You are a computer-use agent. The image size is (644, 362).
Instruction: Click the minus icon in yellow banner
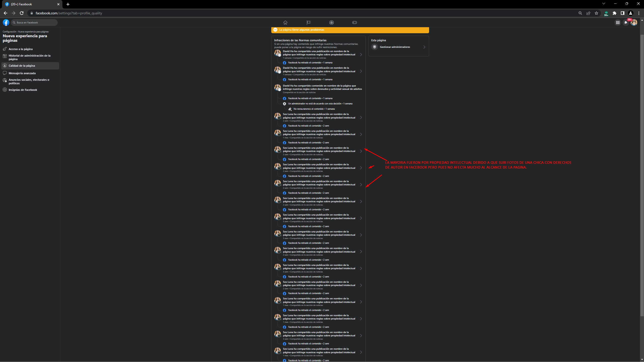click(275, 30)
